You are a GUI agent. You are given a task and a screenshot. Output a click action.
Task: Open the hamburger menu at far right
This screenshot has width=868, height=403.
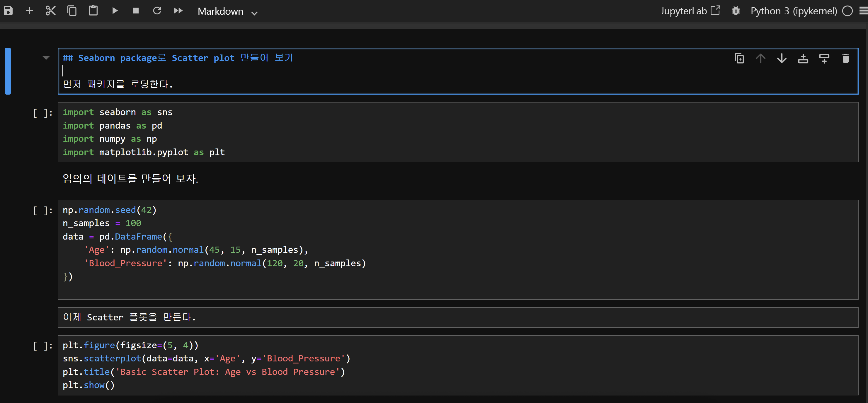(x=864, y=11)
